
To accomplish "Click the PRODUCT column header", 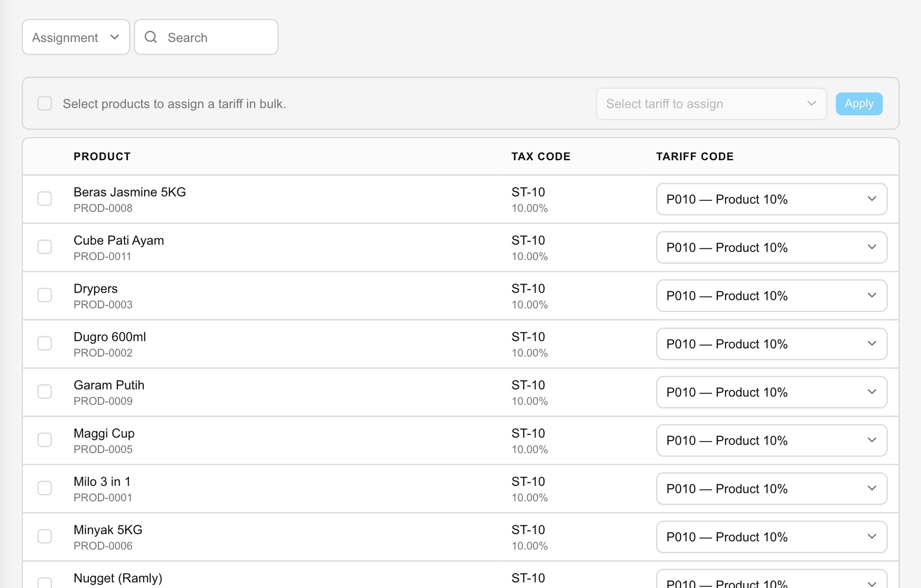I will [102, 156].
